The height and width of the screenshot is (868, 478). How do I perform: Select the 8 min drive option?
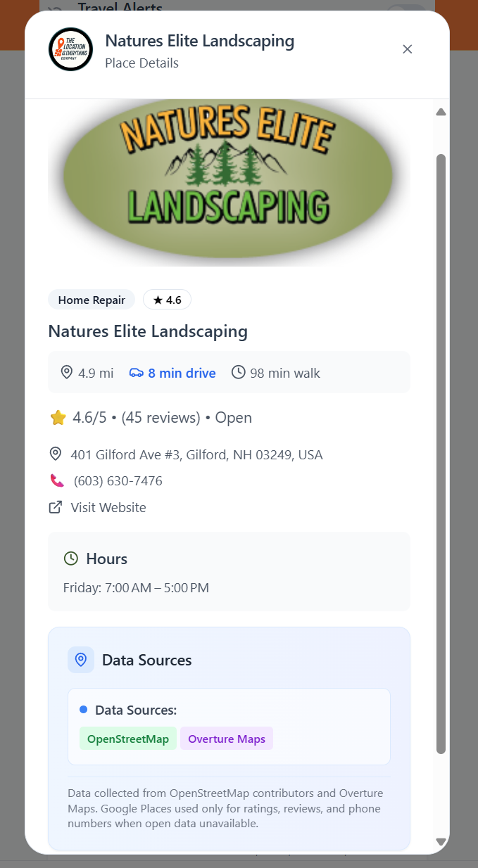[173, 373]
